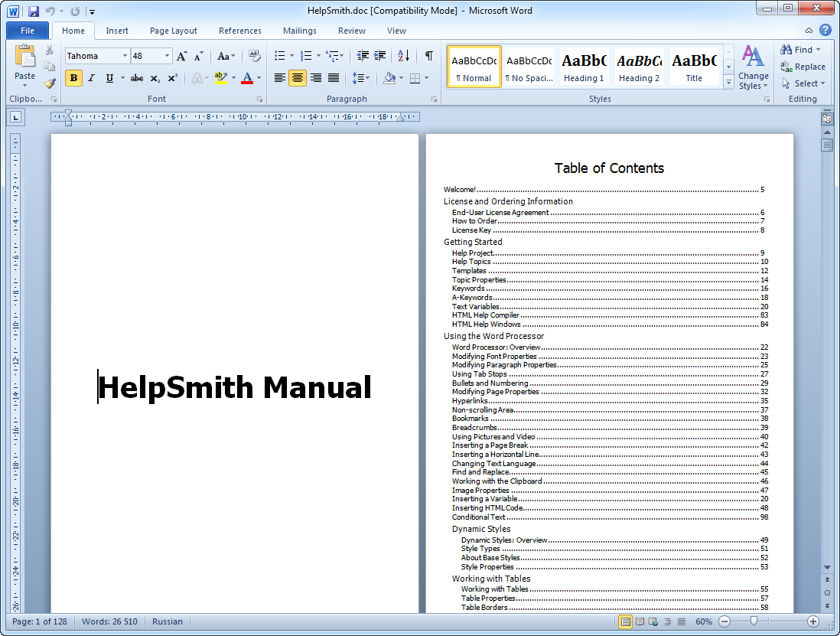Switch to Web Layout view in status bar

tap(653, 621)
